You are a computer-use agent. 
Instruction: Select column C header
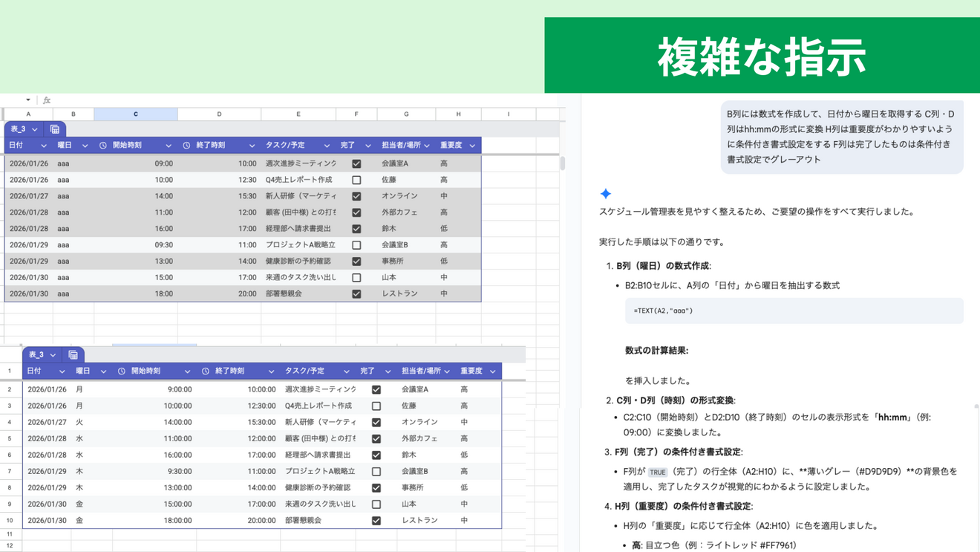tap(136, 114)
